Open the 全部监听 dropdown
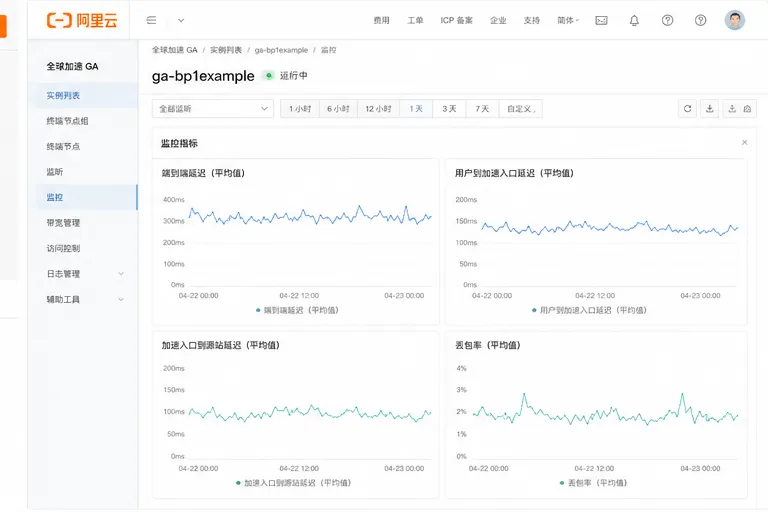Screen dimensions: 768x512 tap(213, 109)
